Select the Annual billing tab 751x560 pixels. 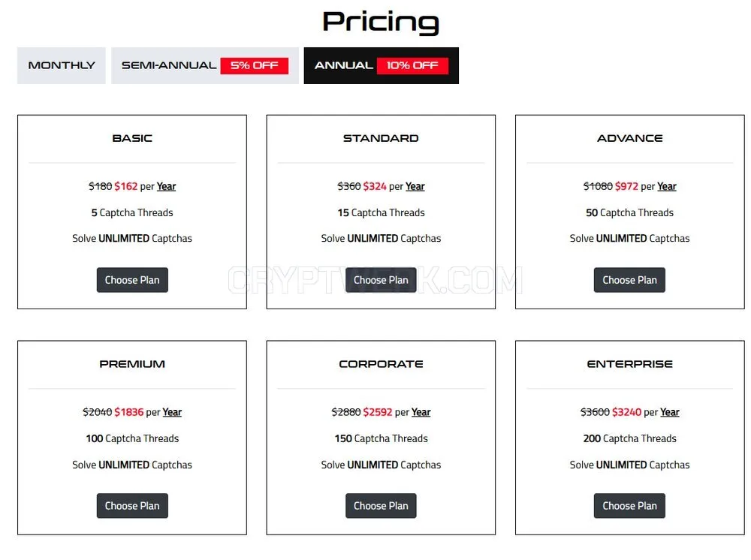pos(382,65)
